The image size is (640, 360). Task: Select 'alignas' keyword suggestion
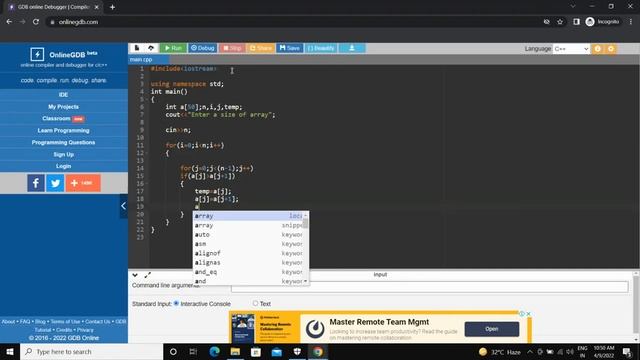click(x=248, y=263)
